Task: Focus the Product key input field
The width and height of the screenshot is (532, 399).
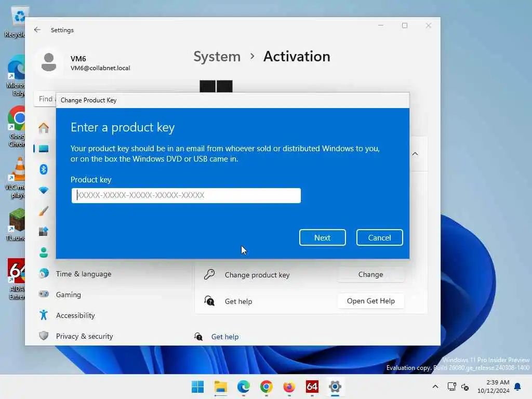Action: click(x=186, y=195)
